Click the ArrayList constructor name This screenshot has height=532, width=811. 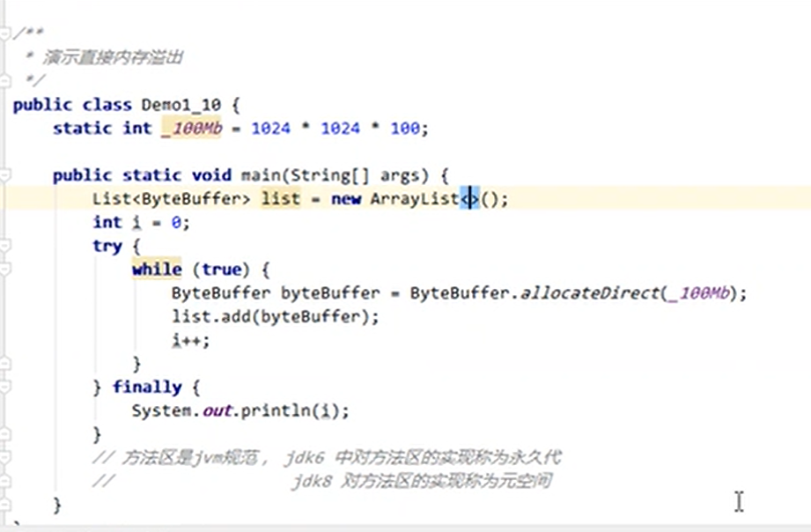click(x=415, y=199)
